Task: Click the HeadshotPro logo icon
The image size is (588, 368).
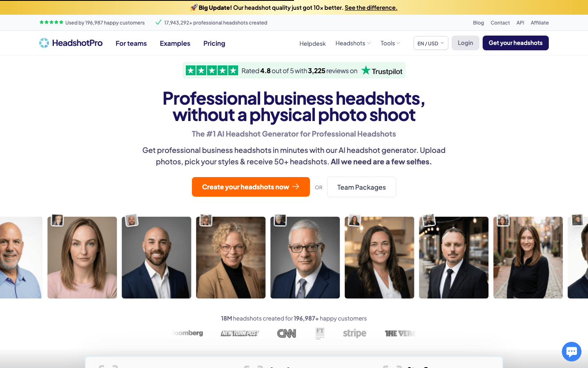Action: (44, 43)
